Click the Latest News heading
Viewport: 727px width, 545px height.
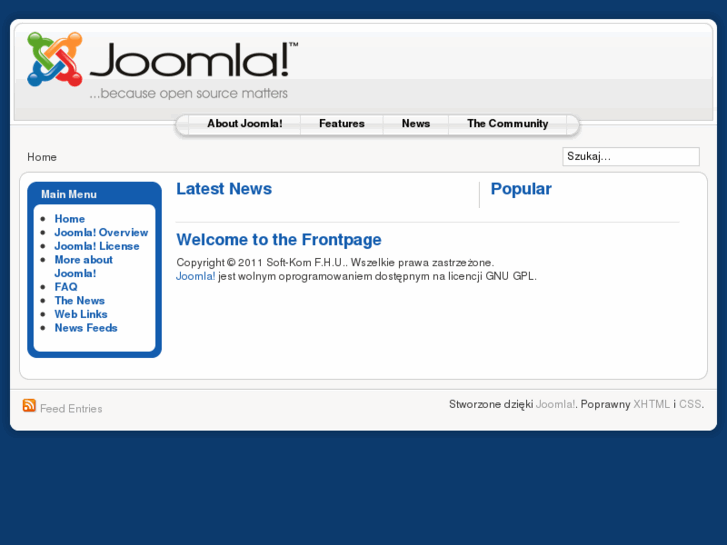point(224,189)
